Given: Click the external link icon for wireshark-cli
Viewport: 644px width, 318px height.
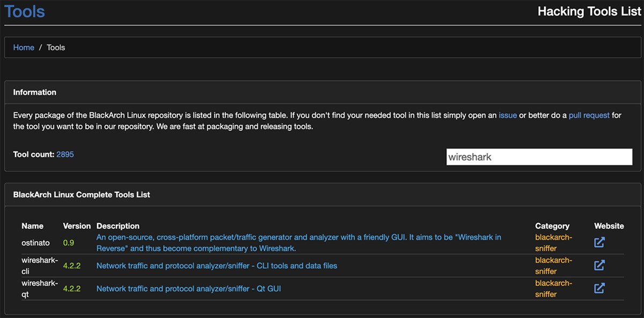Looking at the screenshot, I should (x=599, y=265).
